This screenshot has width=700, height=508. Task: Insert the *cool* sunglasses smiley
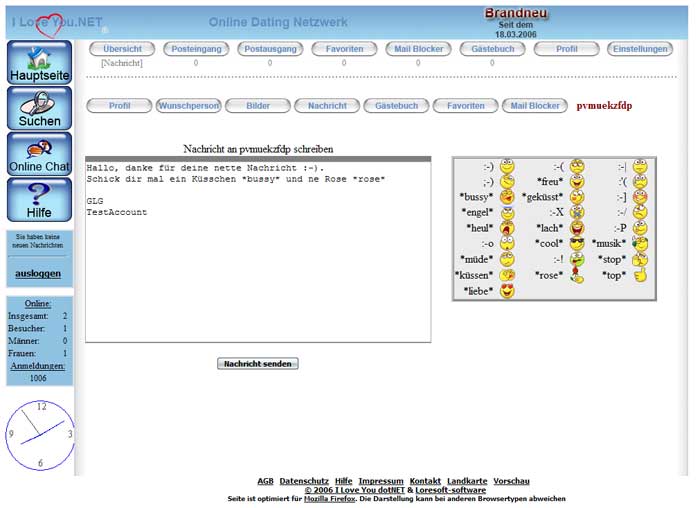click(577, 243)
